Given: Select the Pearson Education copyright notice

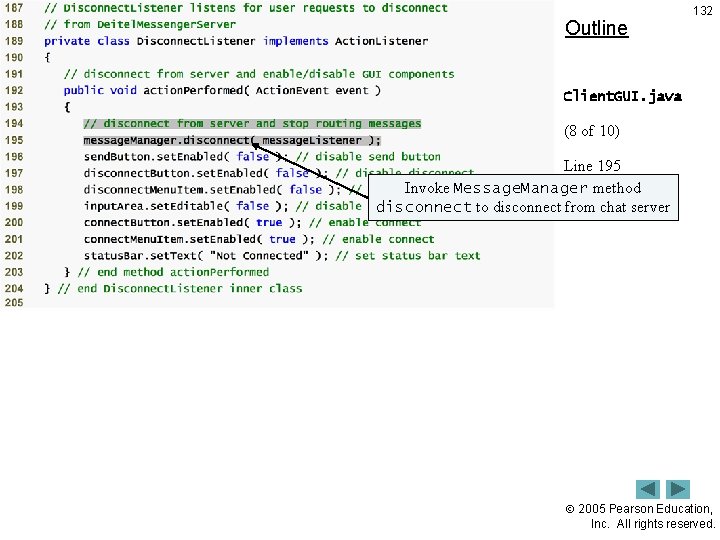Looking at the screenshot, I should [640, 516].
